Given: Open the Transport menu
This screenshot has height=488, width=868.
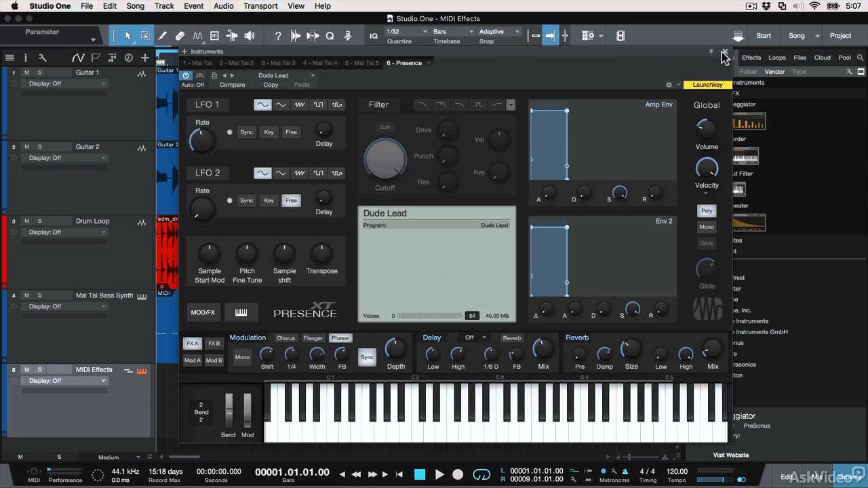Looking at the screenshot, I should pyautogui.click(x=260, y=6).
